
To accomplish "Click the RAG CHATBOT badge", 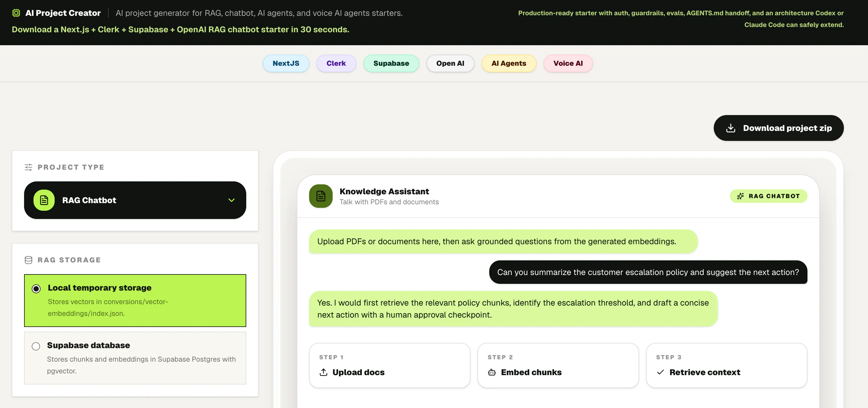I will [769, 196].
